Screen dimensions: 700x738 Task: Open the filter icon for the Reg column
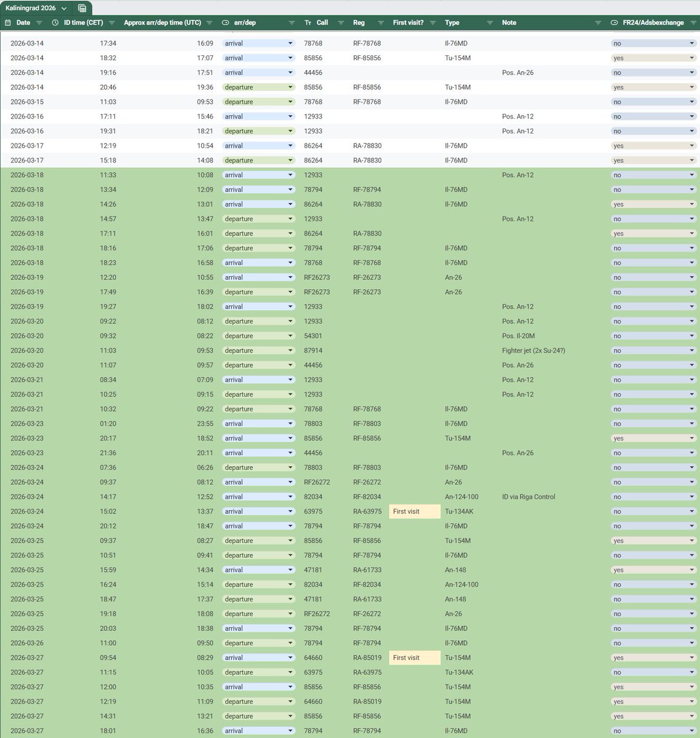click(x=380, y=23)
